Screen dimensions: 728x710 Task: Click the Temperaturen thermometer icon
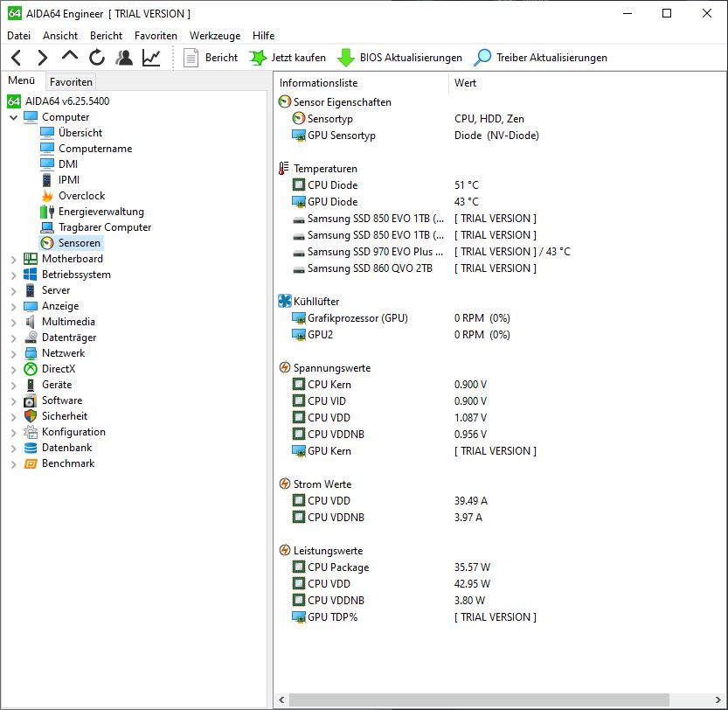tap(284, 168)
